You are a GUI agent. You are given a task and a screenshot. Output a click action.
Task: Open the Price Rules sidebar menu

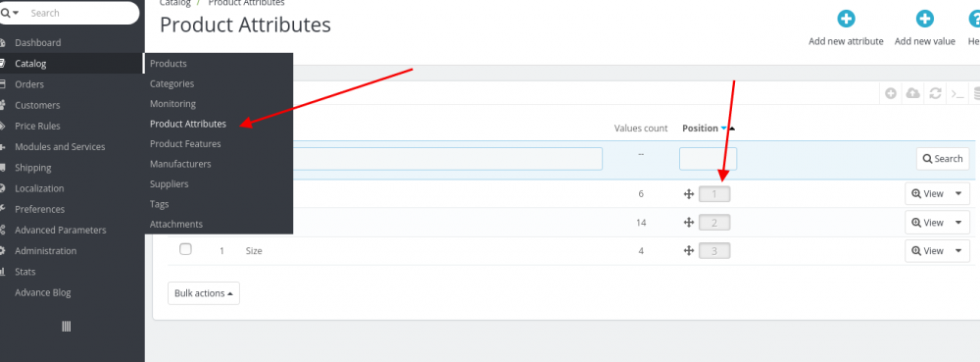[37, 126]
